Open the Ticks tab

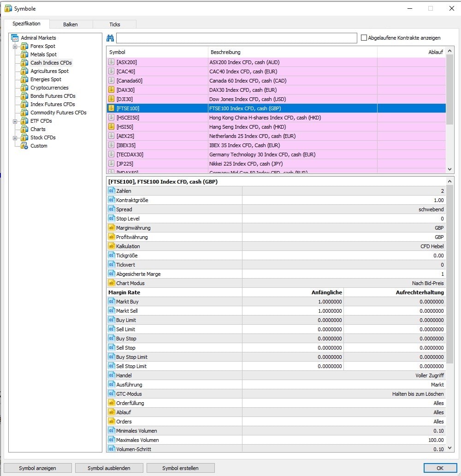click(x=115, y=24)
